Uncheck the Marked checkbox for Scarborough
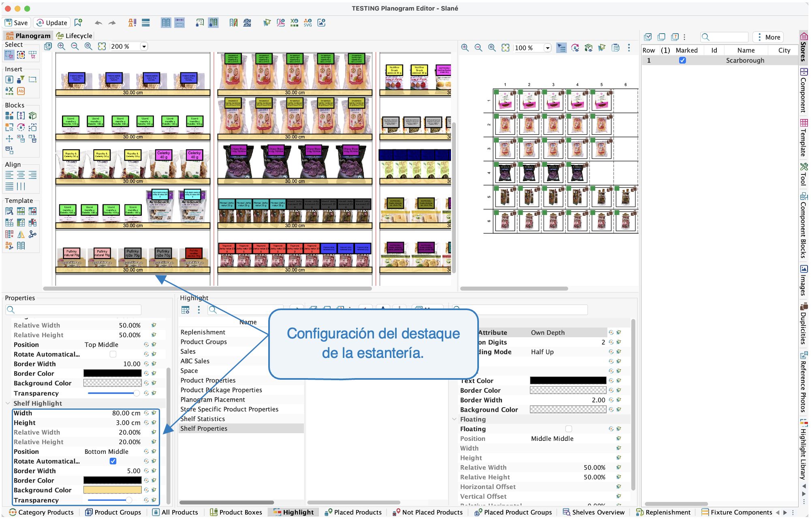The height and width of the screenshot is (519, 812). pos(682,60)
